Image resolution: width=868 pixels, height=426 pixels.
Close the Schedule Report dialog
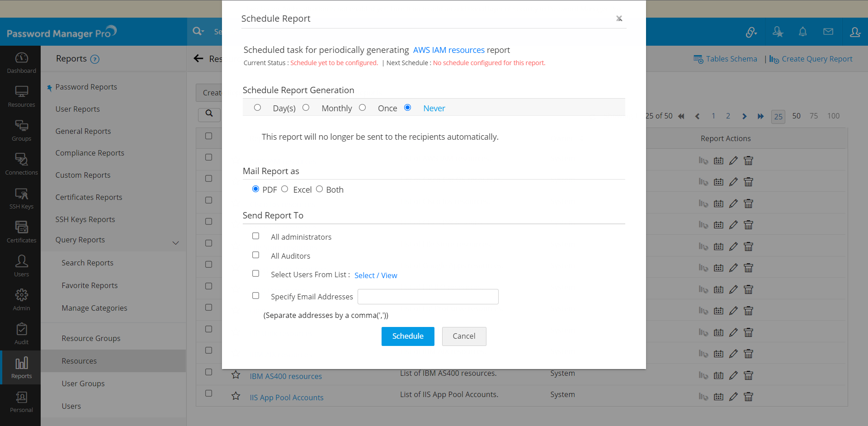coord(619,19)
